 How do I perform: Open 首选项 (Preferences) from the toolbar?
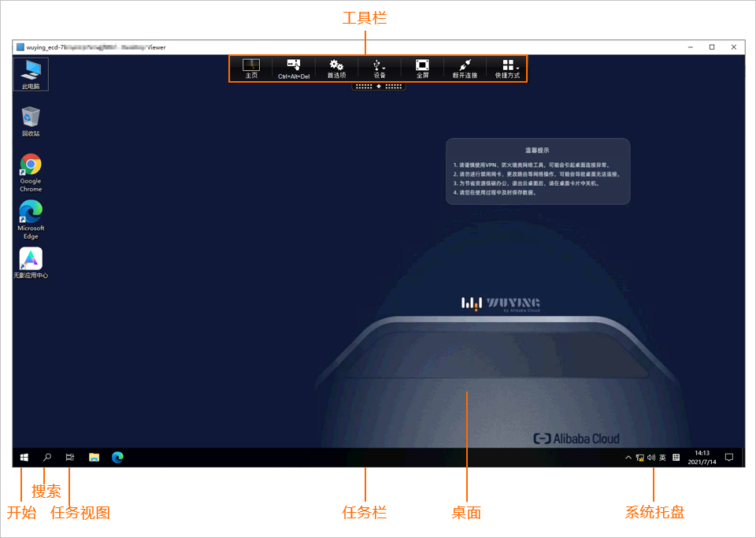click(336, 69)
